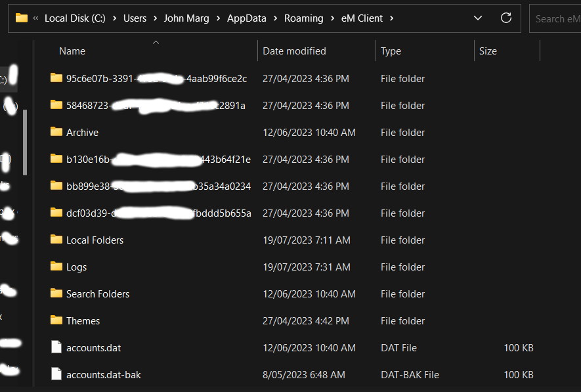The height and width of the screenshot is (392, 581).
Task: Select folder icon of 95c6e07b-3391 folder
Action: point(56,77)
